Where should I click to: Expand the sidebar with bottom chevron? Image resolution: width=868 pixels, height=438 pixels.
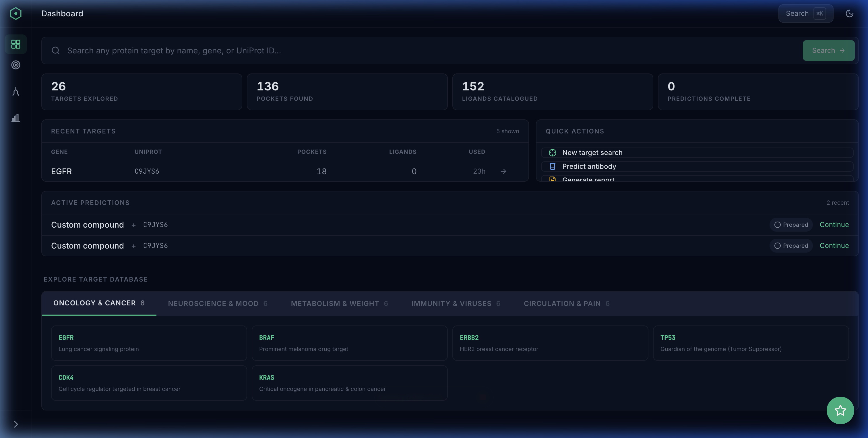click(15, 424)
